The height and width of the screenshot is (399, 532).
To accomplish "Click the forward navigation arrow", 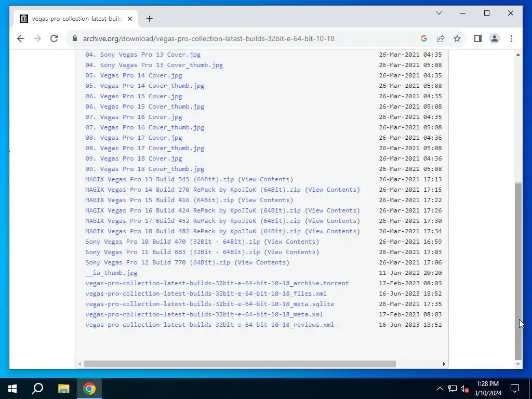I will pyautogui.click(x=37, y=38).
